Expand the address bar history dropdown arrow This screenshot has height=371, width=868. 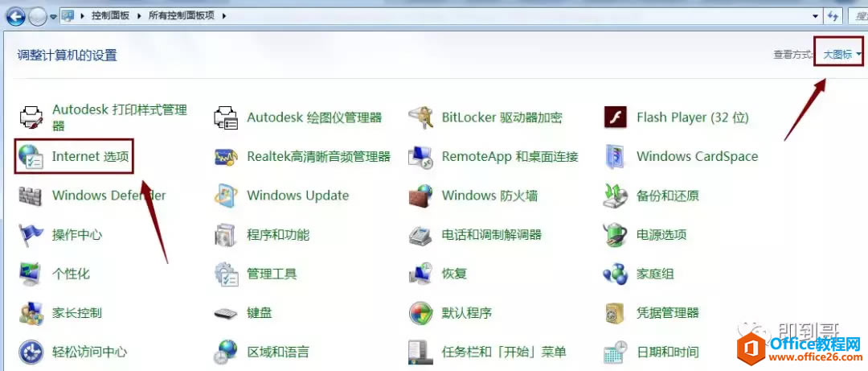tap(815, 15)
